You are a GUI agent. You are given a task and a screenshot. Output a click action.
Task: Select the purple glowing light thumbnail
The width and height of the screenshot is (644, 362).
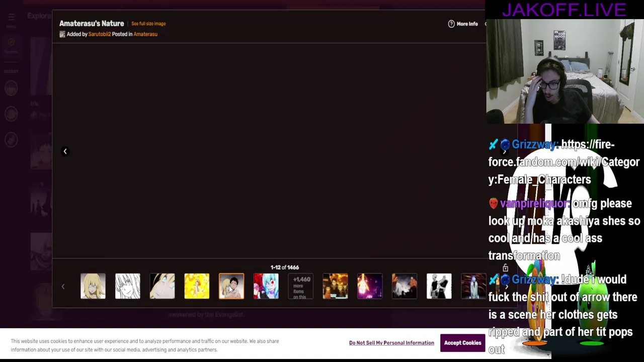tap(370, 286)
